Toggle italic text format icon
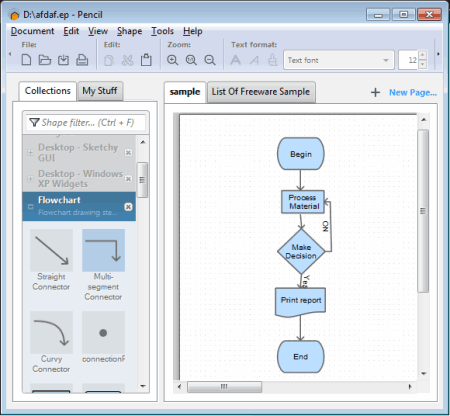 254,60
